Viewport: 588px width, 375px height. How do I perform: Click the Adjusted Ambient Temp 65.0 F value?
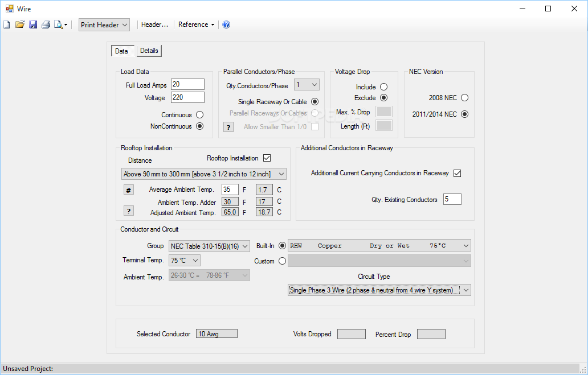point(230,212)
